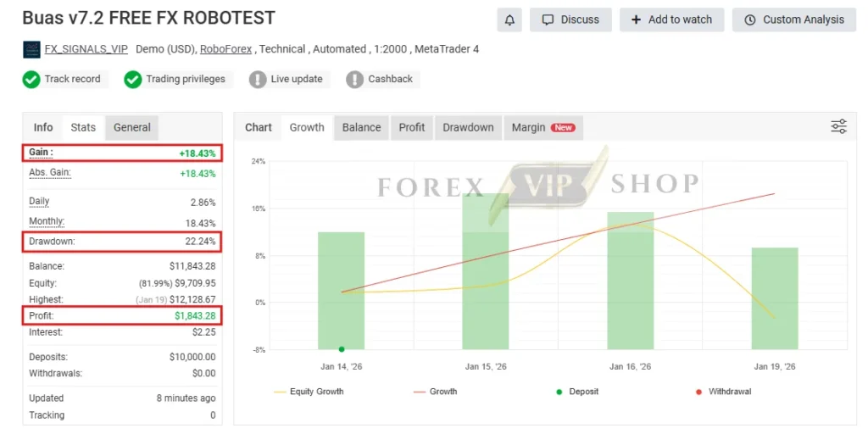Click the Buas v7.2 FREE FX ROBOTEST title
Viewport: 868px width, 434px height.
click(148, 19)
